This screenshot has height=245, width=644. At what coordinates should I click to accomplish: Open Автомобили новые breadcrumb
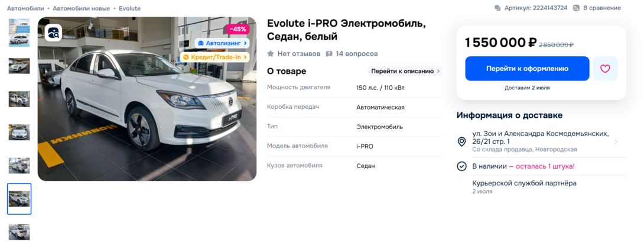pos(82,8)
